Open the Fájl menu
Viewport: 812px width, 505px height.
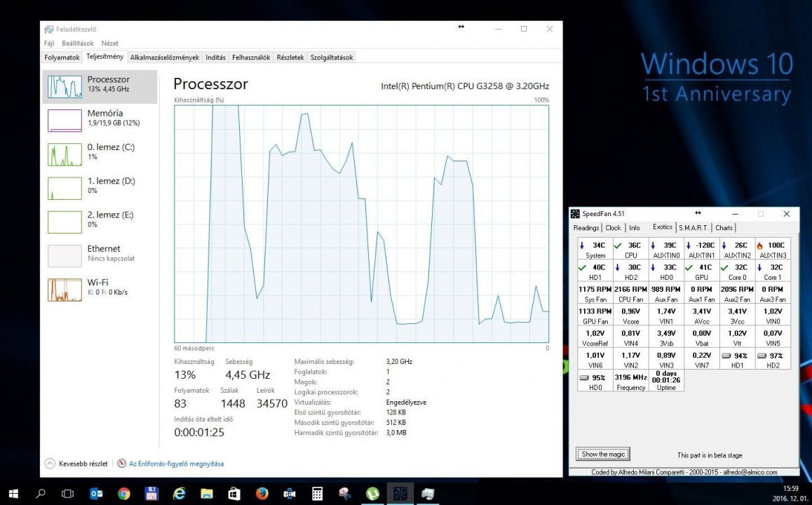coord(49,43)
